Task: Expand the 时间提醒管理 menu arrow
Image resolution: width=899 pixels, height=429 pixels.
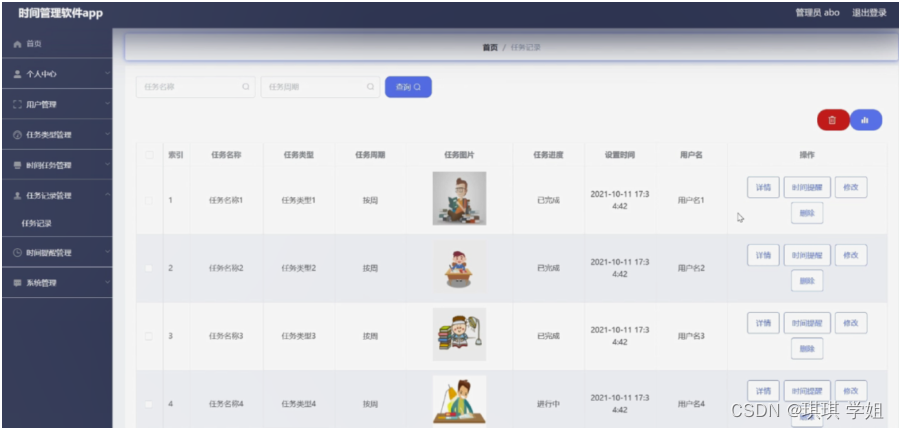Action: click(x=107, y=252)
